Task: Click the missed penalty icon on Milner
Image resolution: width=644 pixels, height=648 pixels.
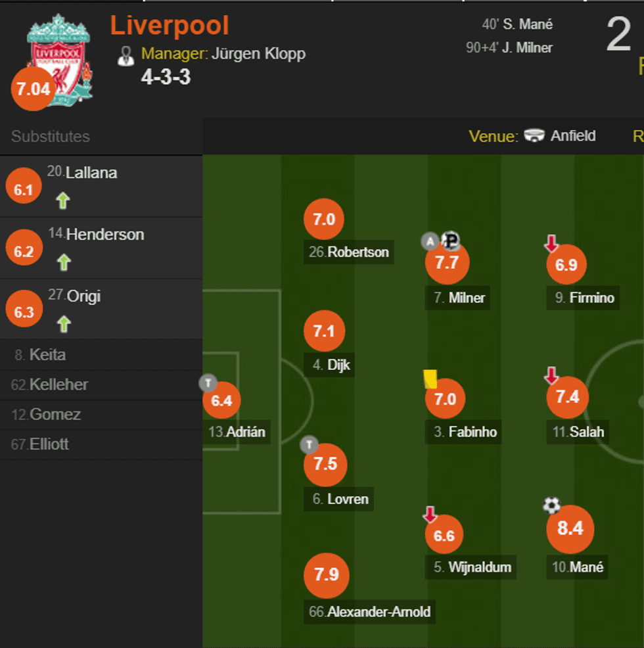Action: [451, 241]
